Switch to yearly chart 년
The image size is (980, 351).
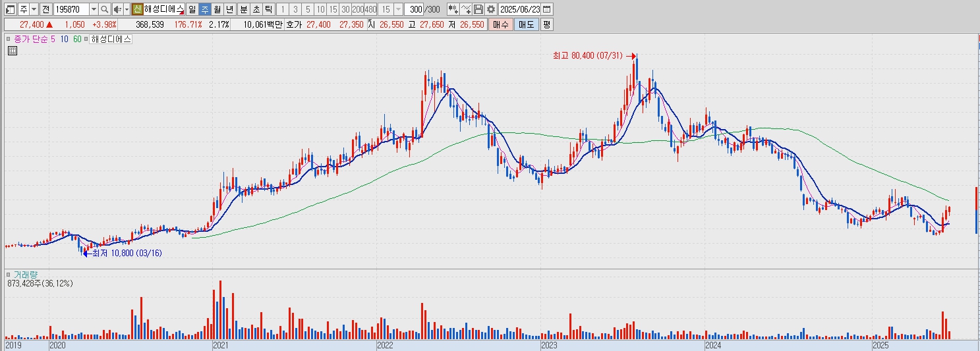pos(229,9)
